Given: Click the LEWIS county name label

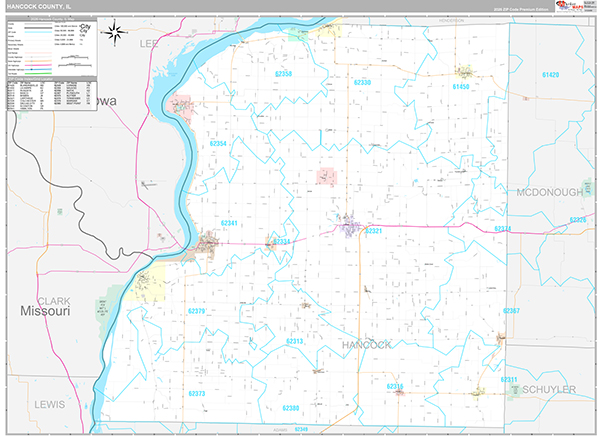Looking at the screenshot, I should click(50, 405).
